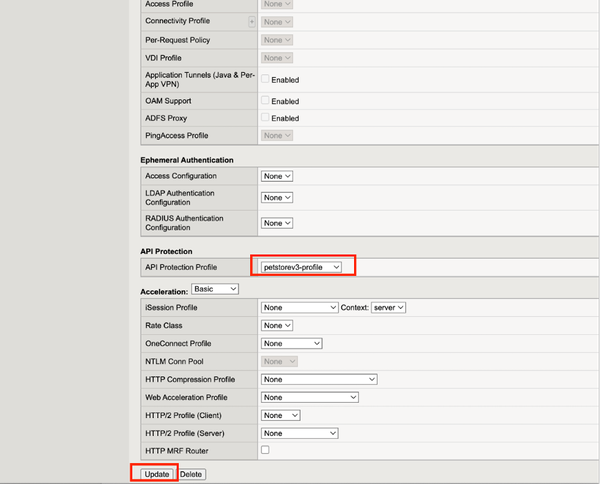
Task: Open the HTTP Compression Profile dropdown
Action: pyautogui.click(x=319, y=380)
